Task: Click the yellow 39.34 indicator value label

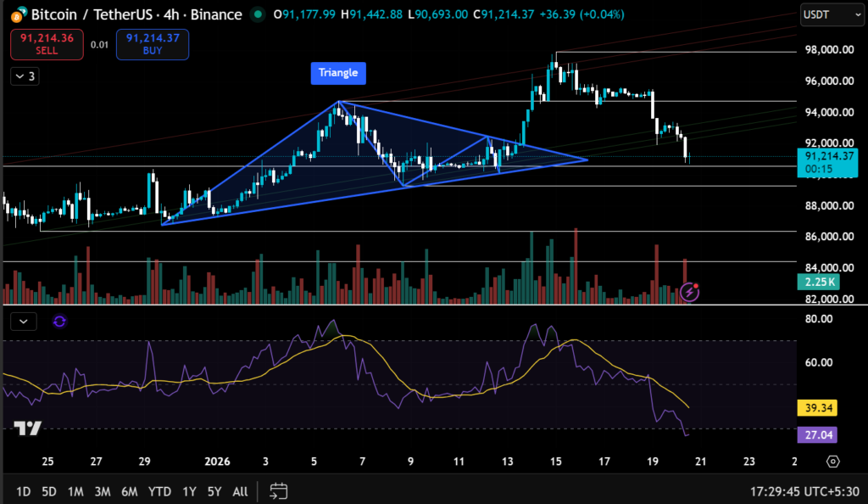Action: tap(817, 408)
